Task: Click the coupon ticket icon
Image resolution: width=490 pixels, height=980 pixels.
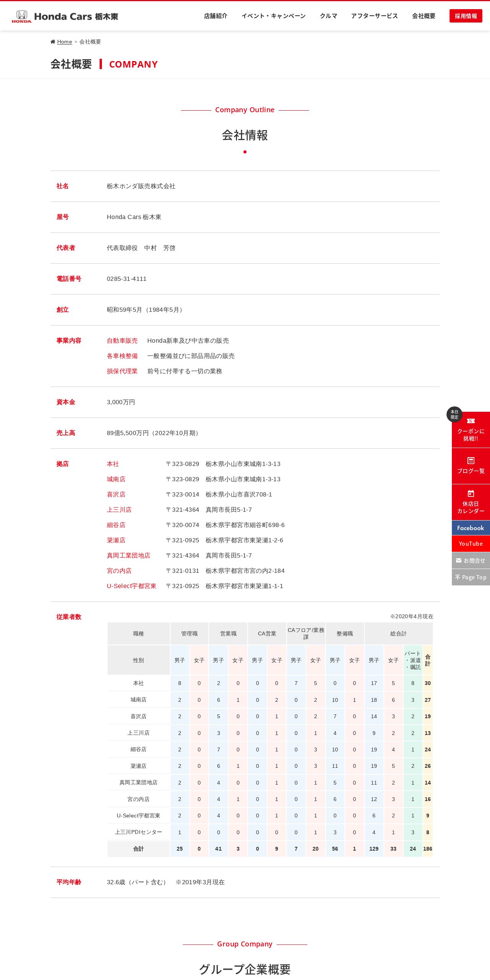Action: click(471, 421)
